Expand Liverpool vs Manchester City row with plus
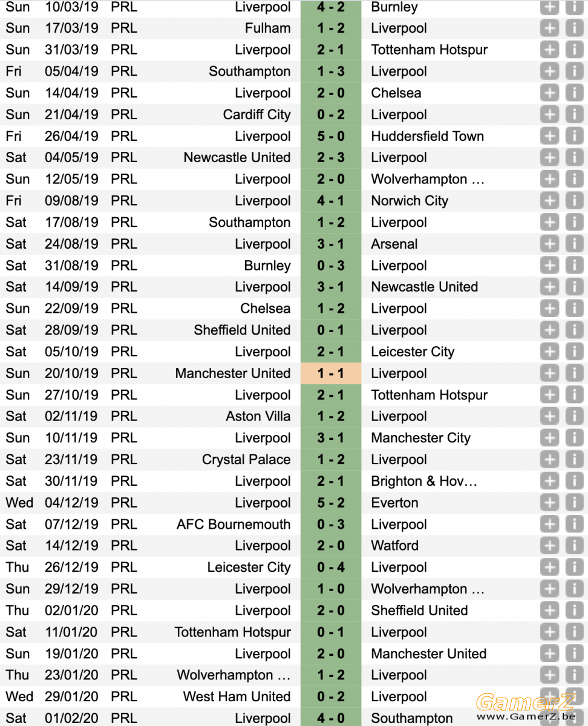The height and width of the screenshot is (726, 588). [x=549, y=438]
